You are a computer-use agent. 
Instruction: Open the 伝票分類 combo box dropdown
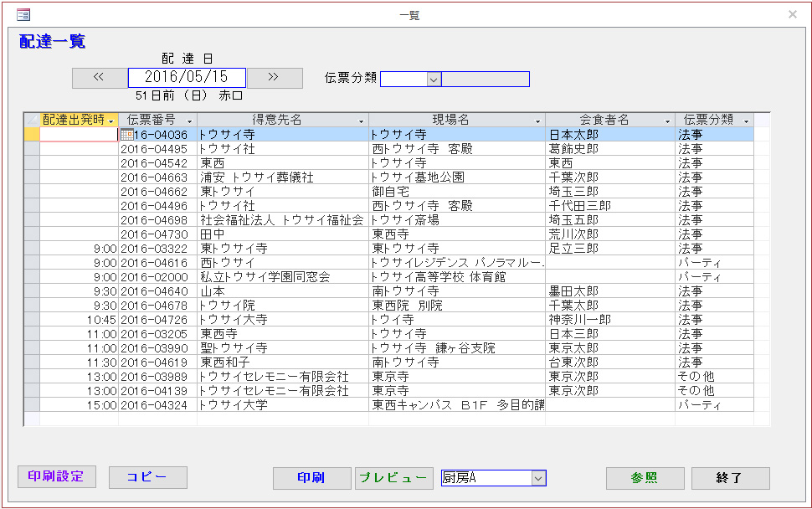(434, 79)
